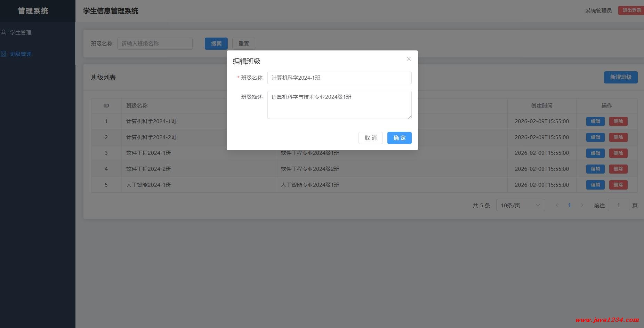Click the 退出登录 button
The width and height of the screenshot is (644, 328).
(631, 10)
